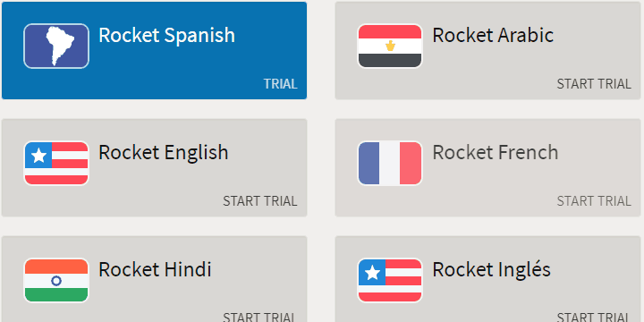Click START TRIAL under Rocket English
Image resolution: width=644 pixels, height=322 pixels.
pyautogui.click(x=260, y=201)
